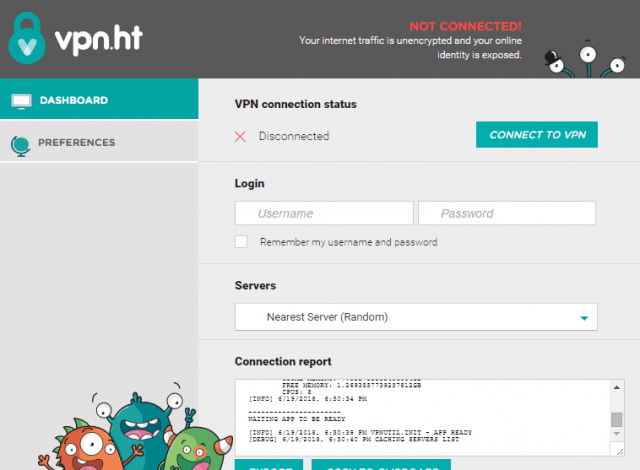Click the log area resize grip
The image size is (640, 470).
click(x=620, y=451)
